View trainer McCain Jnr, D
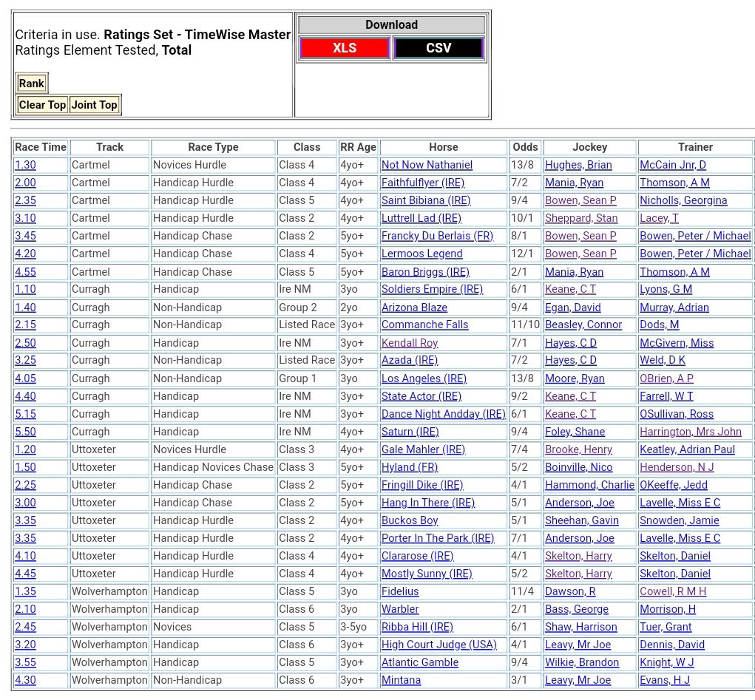 click(672, 165)
